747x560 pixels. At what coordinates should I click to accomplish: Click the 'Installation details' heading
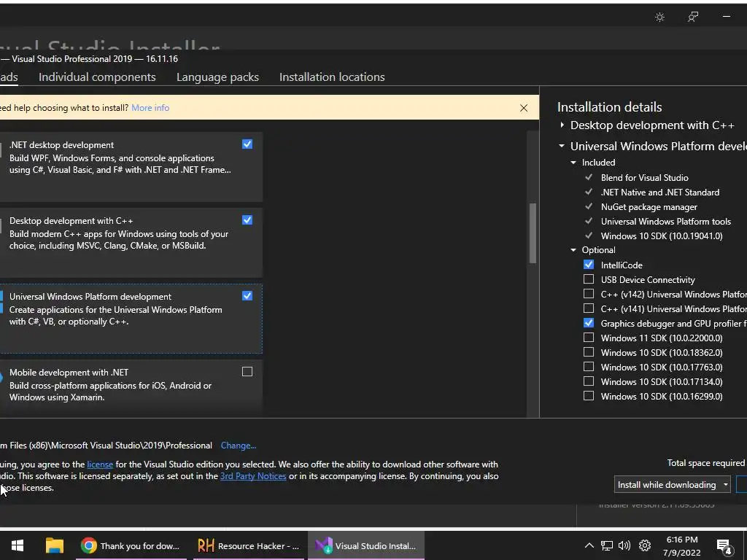point(609,107)
